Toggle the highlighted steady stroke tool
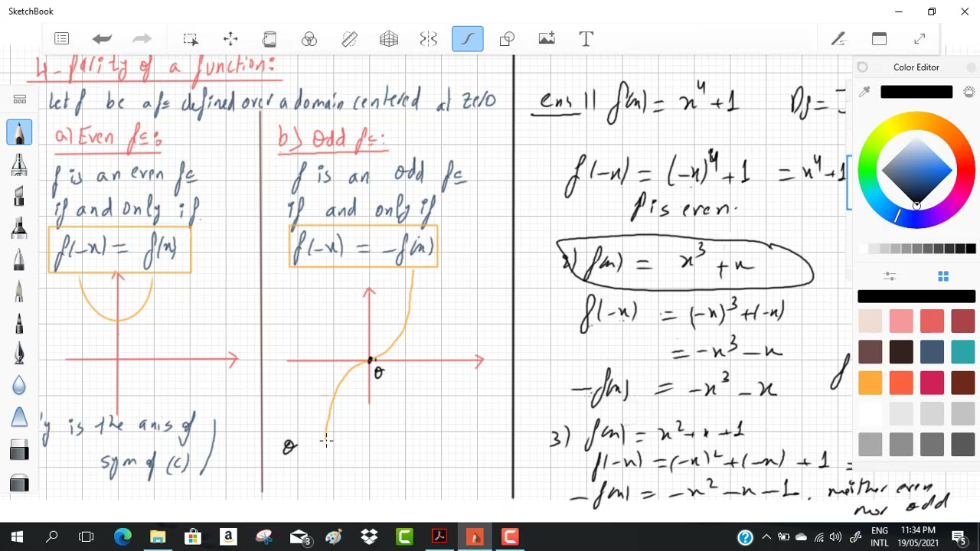Image resolution: width=980 pixels, height=551 pixels. 467,38
